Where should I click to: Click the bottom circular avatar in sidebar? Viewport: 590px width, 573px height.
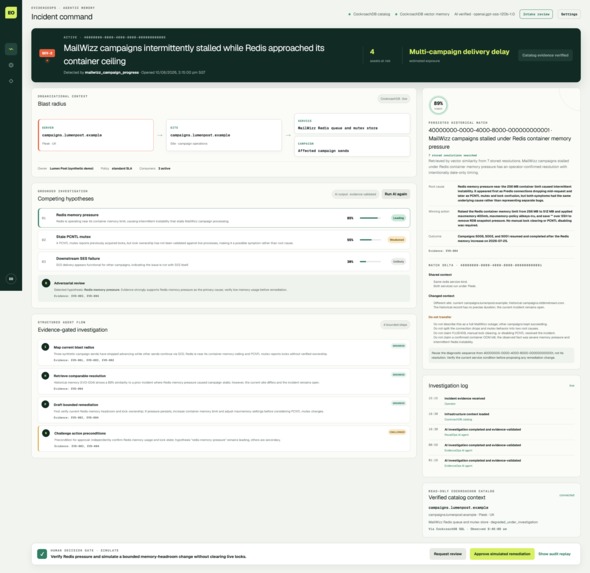click(x=11, y=279)
